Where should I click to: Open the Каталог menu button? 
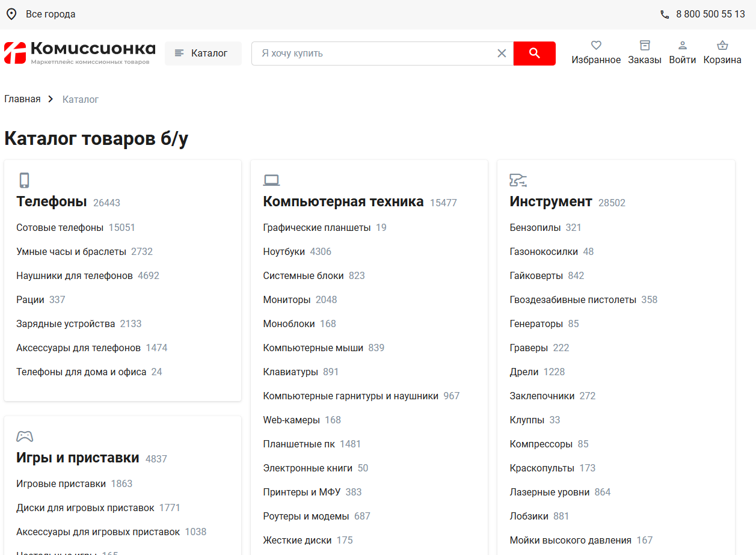click(203, 54)
